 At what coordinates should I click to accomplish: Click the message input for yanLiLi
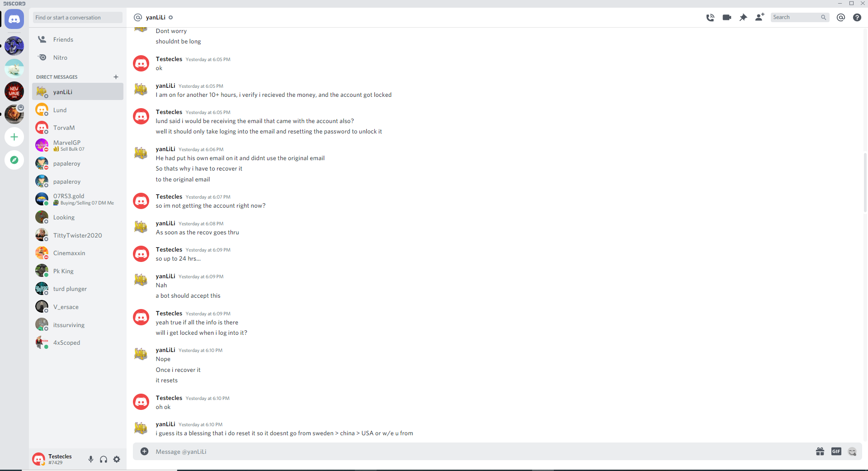479,452
